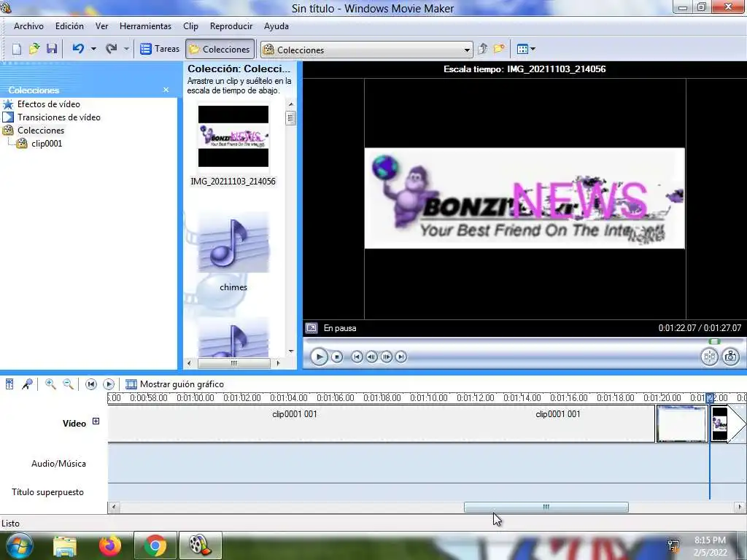Open the Edición menu
Image resolution: width=747 pixels, height=560 pixels.
(x=69, y=26)
